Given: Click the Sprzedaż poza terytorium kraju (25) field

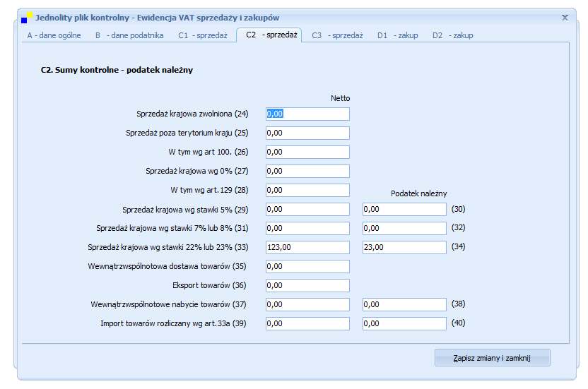Looking at the screenshot, I should click(307, 133).
